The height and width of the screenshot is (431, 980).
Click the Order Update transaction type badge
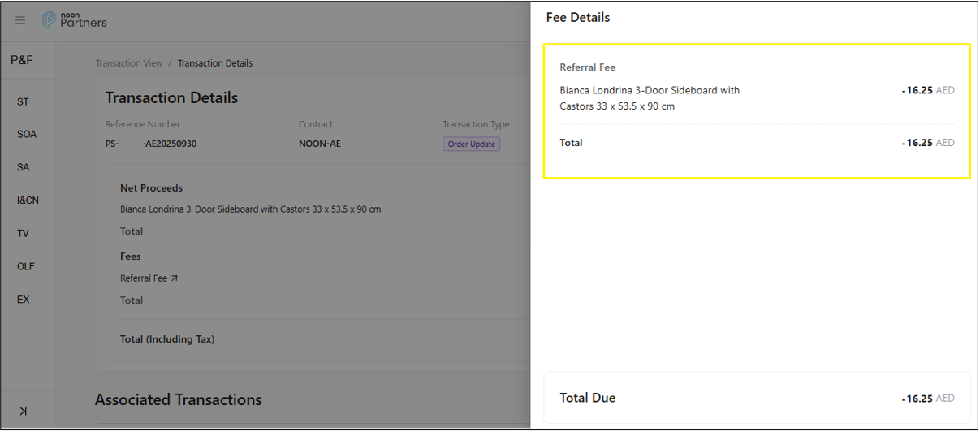(471, 144)
